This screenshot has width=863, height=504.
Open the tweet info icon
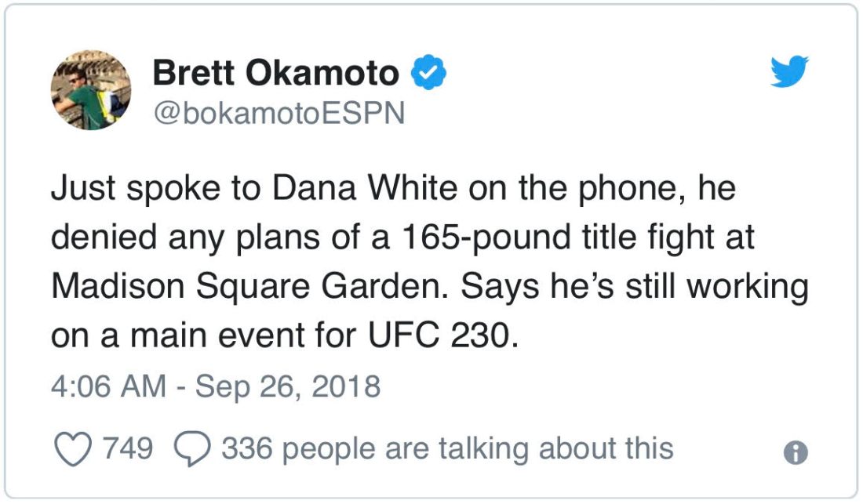(796, 451)
